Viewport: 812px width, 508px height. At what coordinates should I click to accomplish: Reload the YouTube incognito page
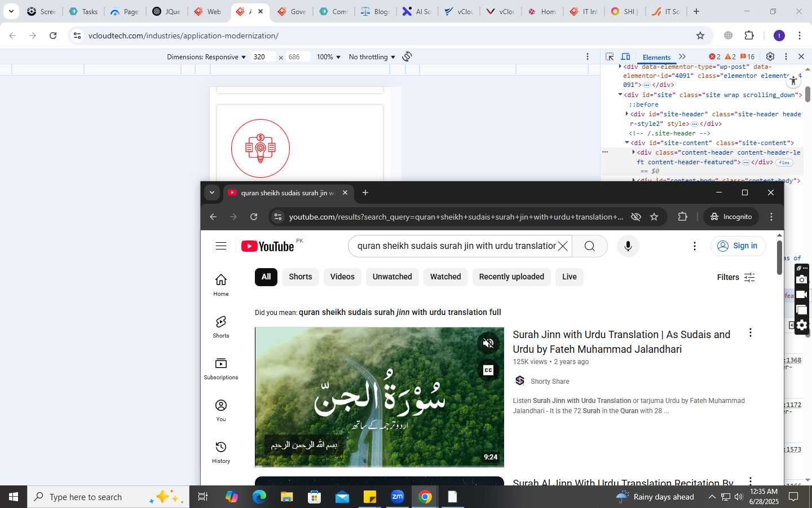[254, 217]
